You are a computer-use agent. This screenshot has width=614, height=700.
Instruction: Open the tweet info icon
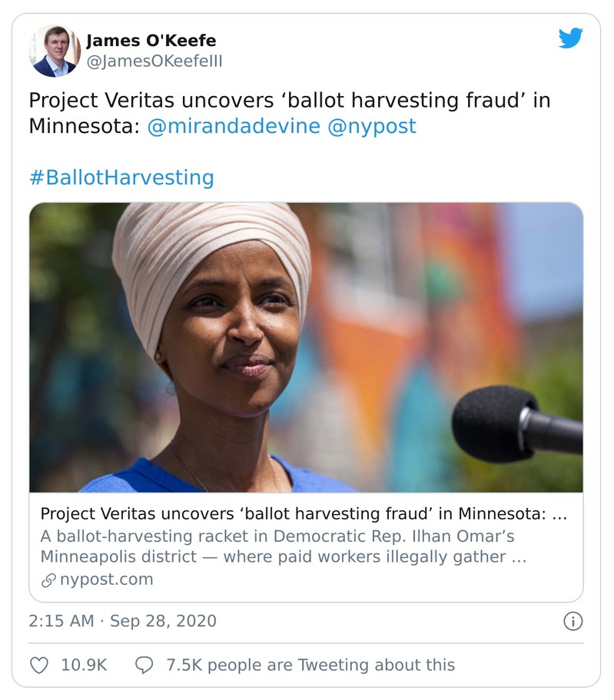573,621
